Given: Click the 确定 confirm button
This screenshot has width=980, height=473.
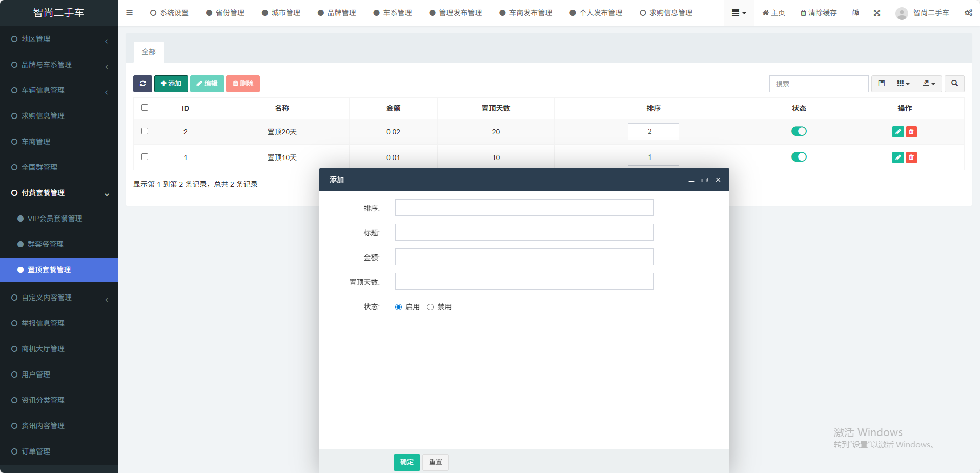Looking at the screenshot, I should [x=406, y=462].
